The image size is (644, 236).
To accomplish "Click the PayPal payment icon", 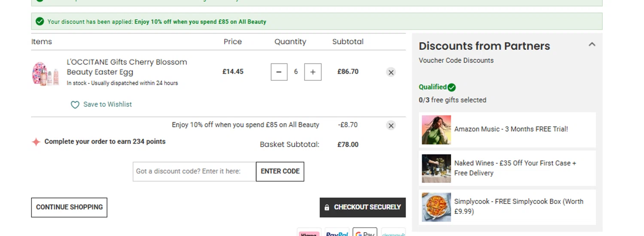I will point(337,232).
